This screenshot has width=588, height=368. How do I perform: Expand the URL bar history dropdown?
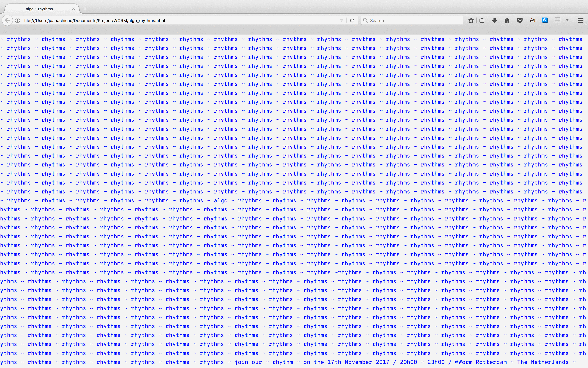pyautogui.click(x=341, y=21)
